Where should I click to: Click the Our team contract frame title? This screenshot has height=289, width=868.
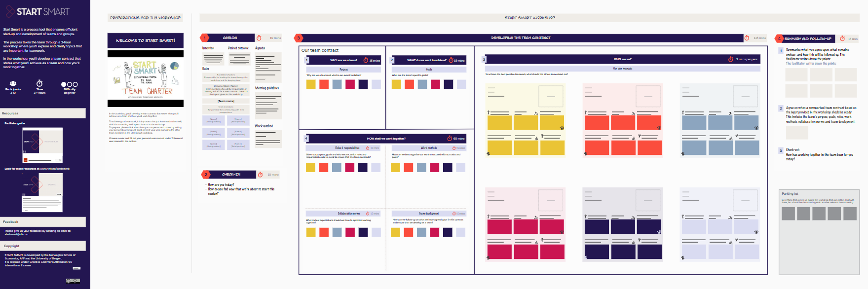320,50
